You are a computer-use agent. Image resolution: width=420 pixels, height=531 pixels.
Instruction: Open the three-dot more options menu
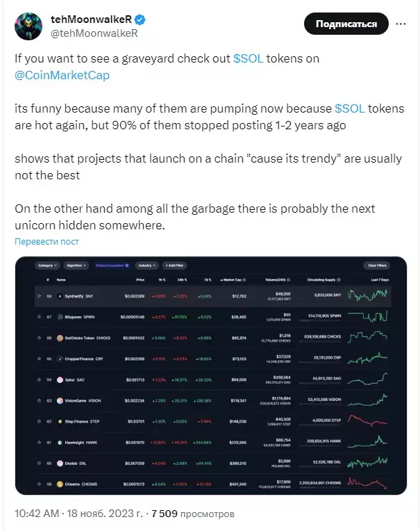point(401,24)
